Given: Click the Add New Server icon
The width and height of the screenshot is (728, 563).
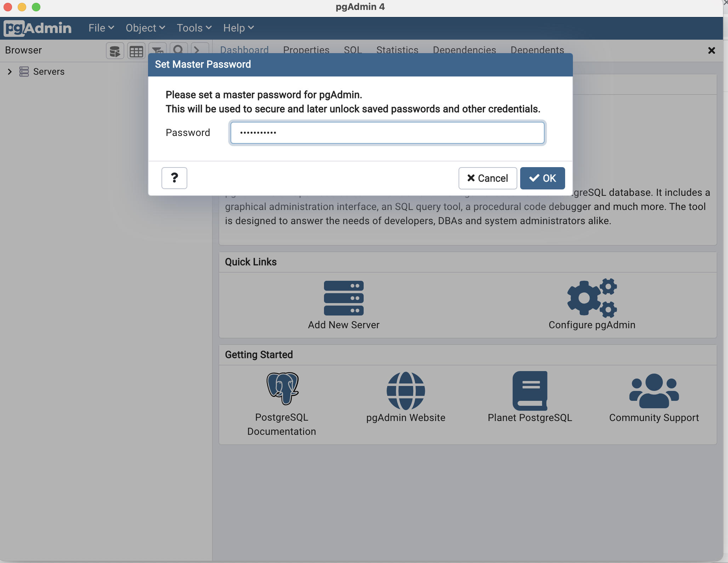Looking at the screenshot, I should (x=343, y=298).
